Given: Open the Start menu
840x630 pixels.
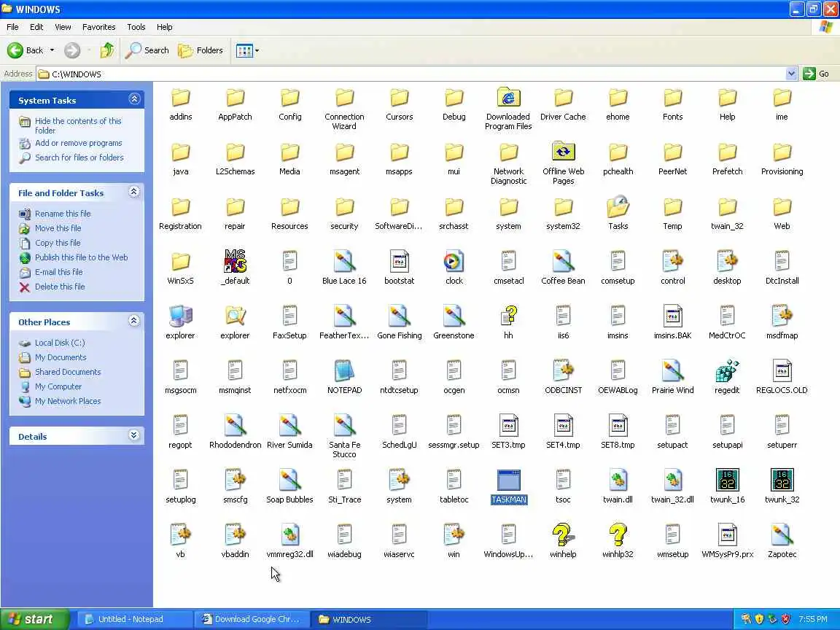Looking at the screenshot, I should coord(35,619).
